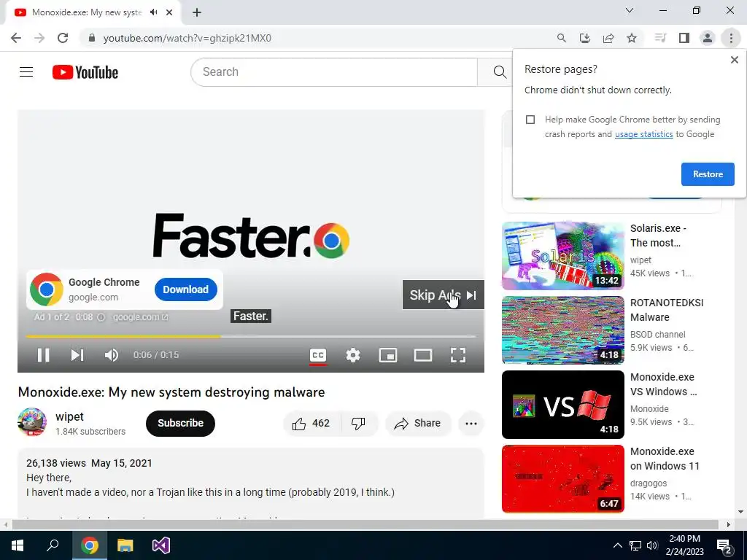The width and height of the screenshot is (747, 560).
Task: Share the Monoxide.exe video
Action: coord(417,423)
